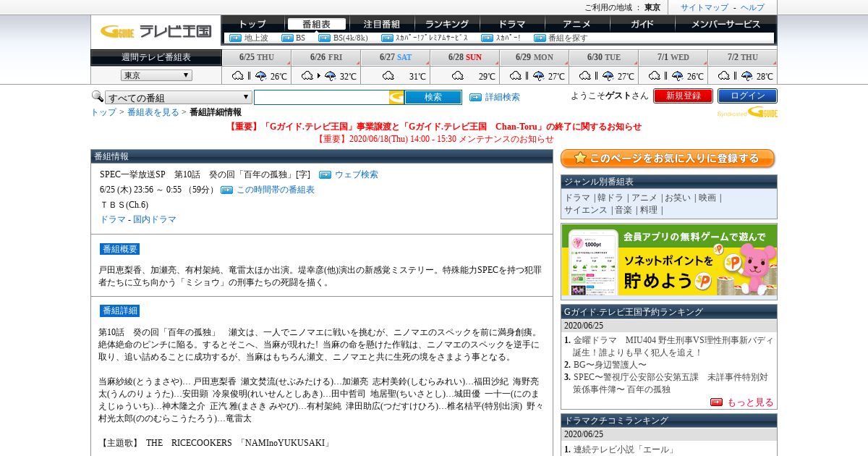Click the 6/27 SAT cloud weather icon
This screenshot has height=456, width=868.
point(388,76)
